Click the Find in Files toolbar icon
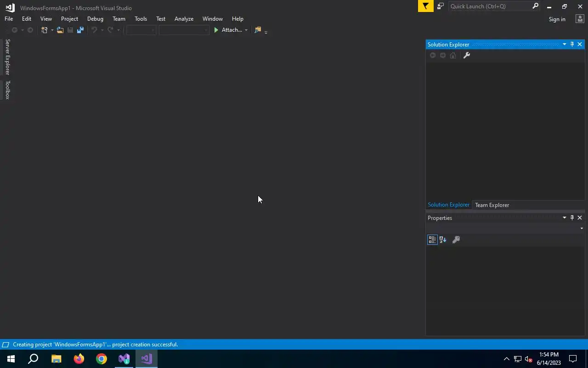Image resolution: width=588 pixels, height=368 pixels. point(258,30)
